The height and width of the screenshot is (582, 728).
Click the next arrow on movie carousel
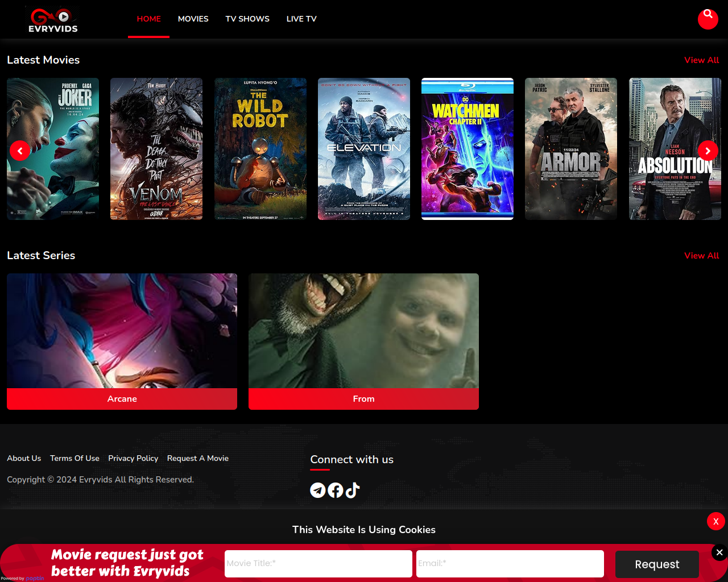pyautogui.click(x=708, y=151)
